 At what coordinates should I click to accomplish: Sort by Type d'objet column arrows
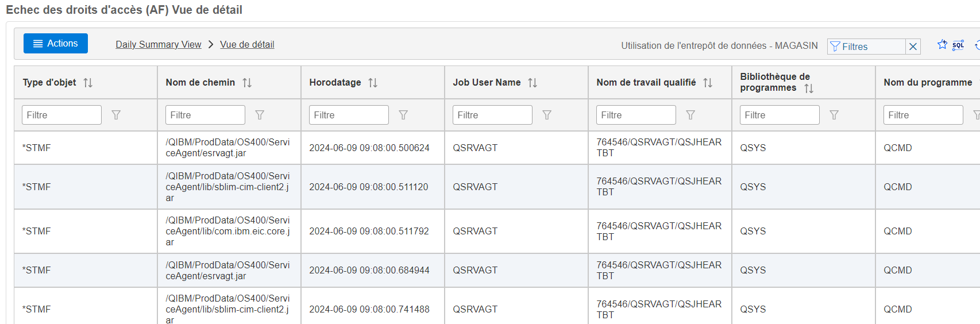tap(88, 83)
